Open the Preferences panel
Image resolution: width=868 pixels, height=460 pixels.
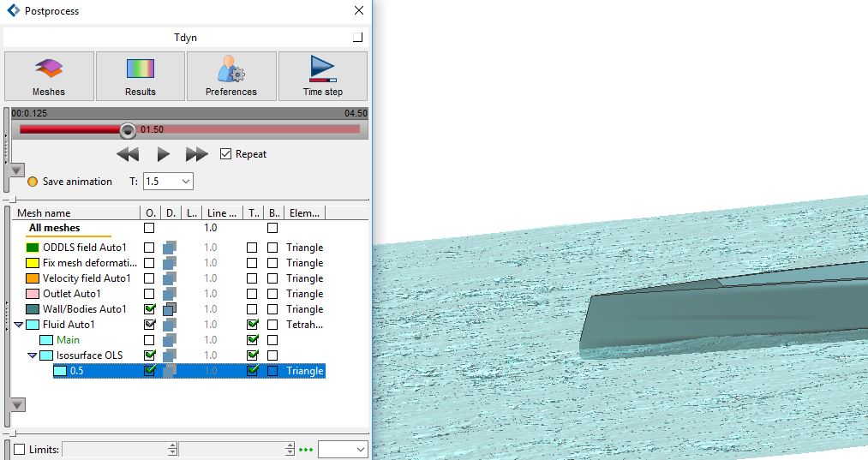click(231, 76)
